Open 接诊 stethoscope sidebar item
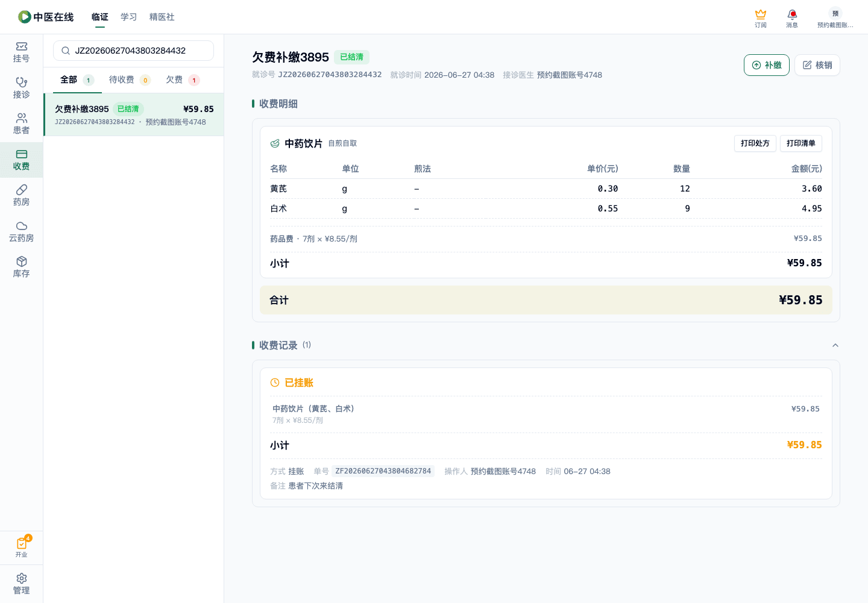Screen dimensions: 868x603 (x=21, y=88)
